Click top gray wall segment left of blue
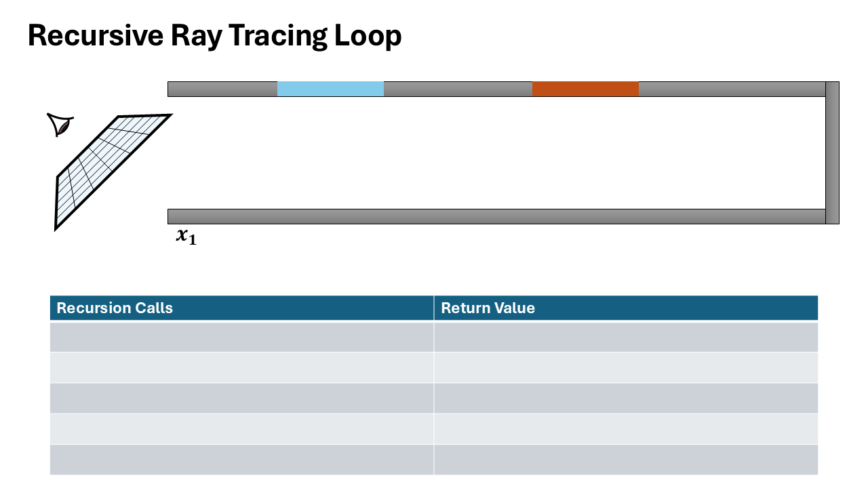Screen dimensions: 868x488 222,89
